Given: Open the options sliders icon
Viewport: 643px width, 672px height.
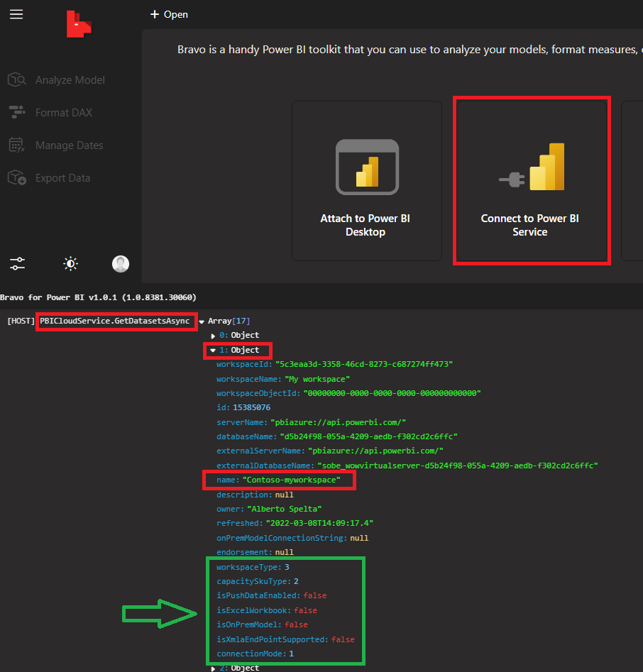Looking at the screenshot, I should point(17,263).
